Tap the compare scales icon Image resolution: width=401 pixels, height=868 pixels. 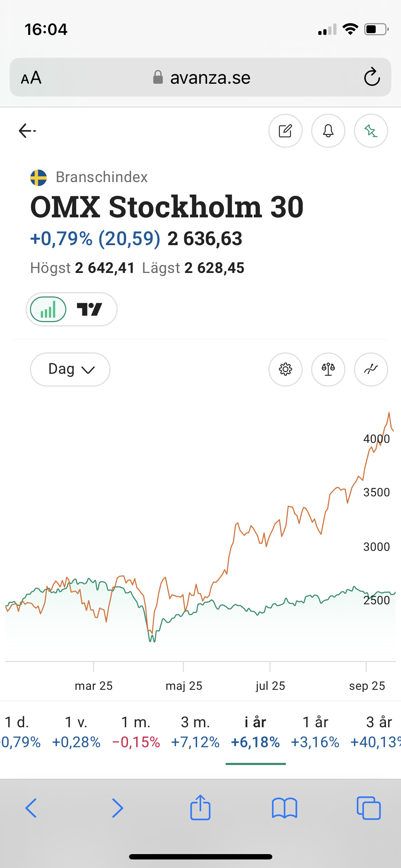[x=328, y=370]
